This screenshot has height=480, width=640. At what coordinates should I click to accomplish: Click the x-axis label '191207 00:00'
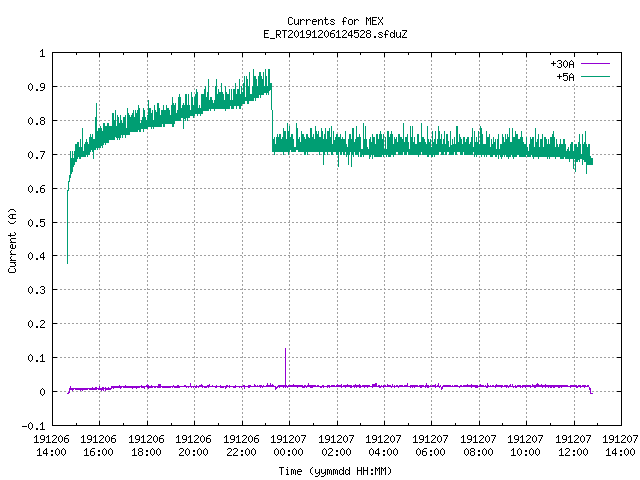click(x=289, y=445)
